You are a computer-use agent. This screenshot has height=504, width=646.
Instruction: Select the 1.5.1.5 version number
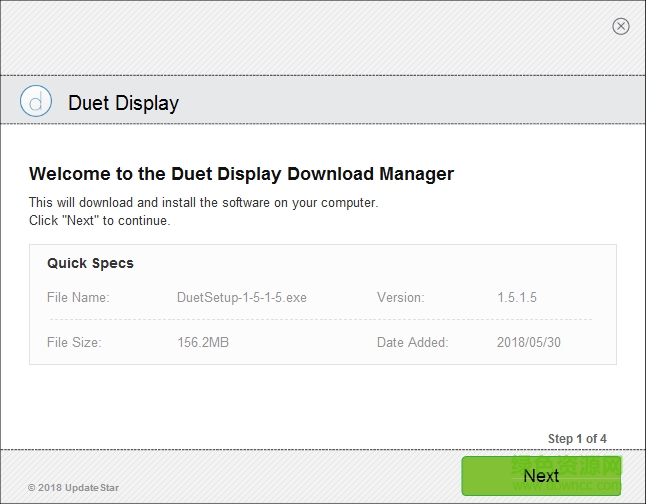click(517, 297)
